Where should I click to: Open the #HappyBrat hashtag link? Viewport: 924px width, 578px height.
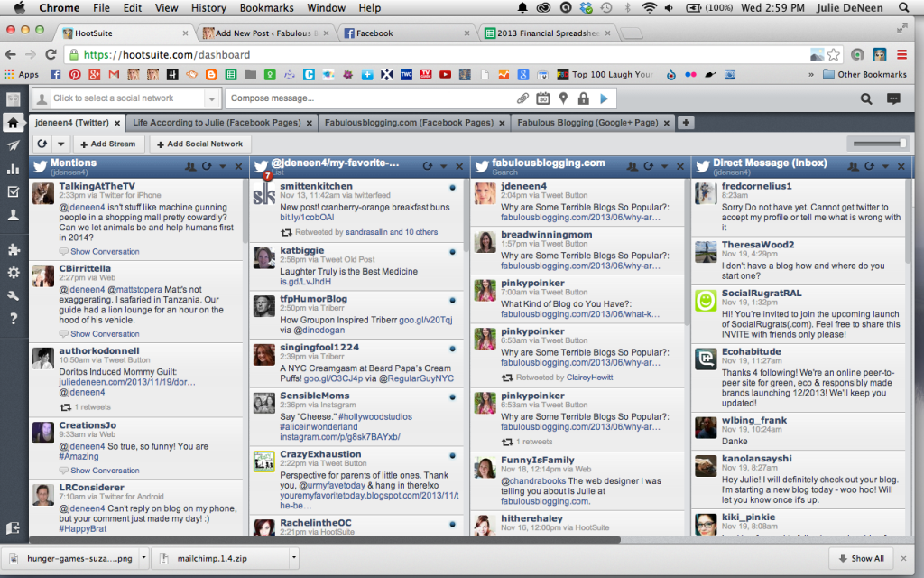pos(82,528)
